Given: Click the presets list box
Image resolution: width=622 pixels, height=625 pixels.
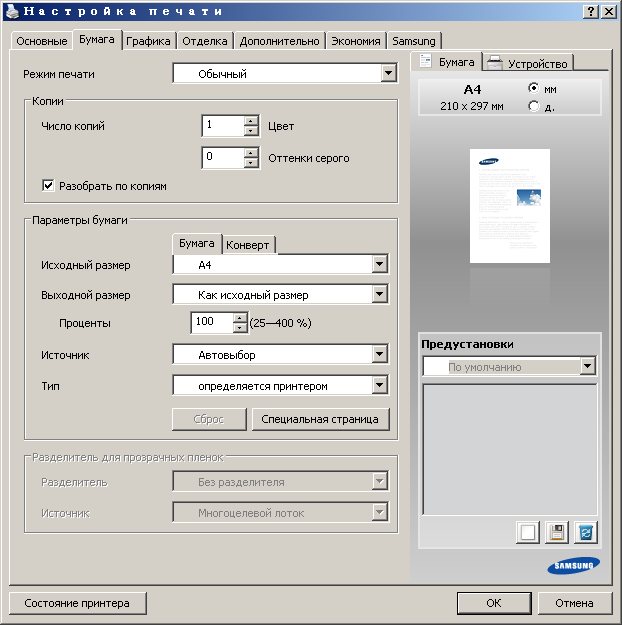Looking at the screenshot, I should 510,449.
